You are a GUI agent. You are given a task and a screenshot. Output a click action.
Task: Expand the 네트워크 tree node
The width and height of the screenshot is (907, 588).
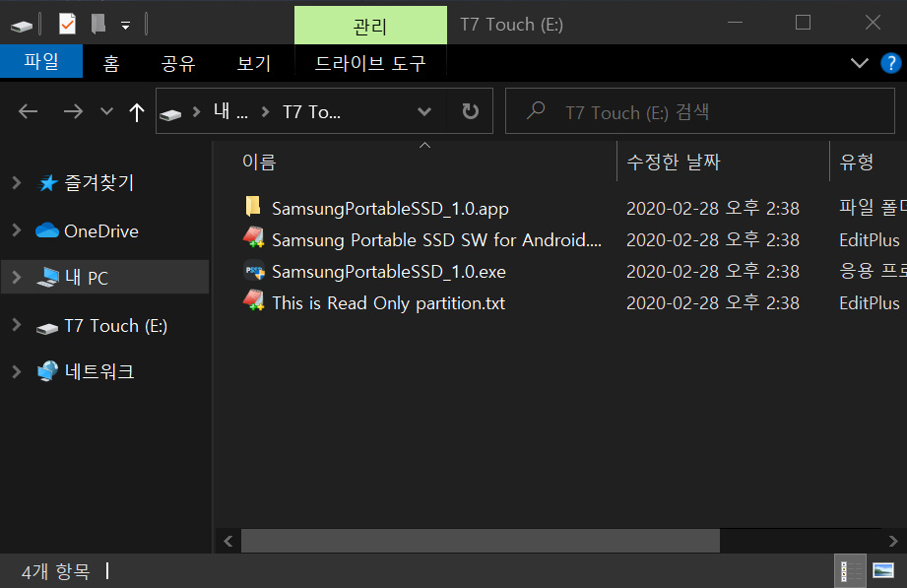click(16, 371)
